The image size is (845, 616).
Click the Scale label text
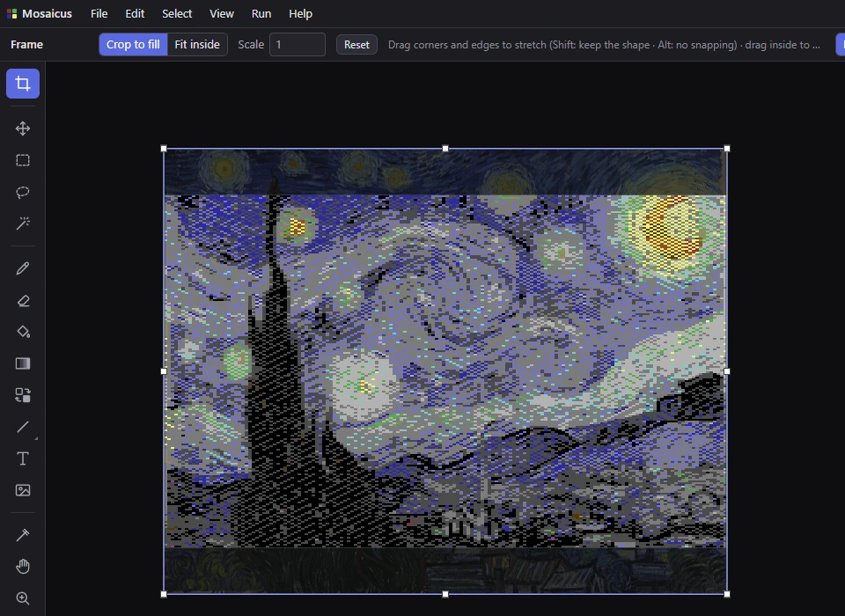point(251,44)
